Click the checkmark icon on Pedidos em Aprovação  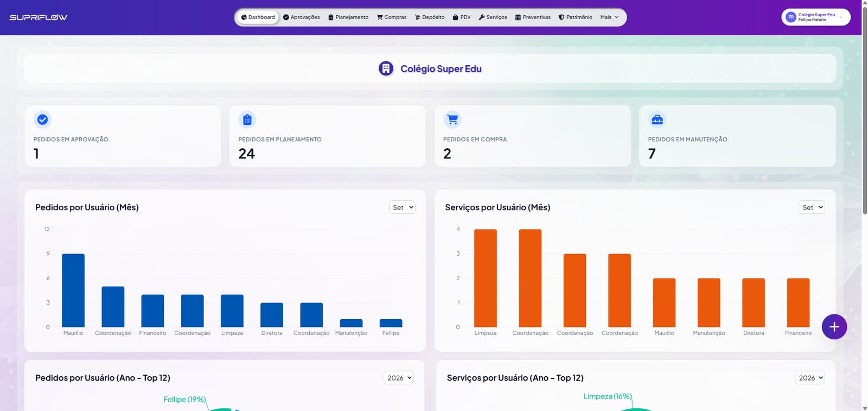coord(42,119)
